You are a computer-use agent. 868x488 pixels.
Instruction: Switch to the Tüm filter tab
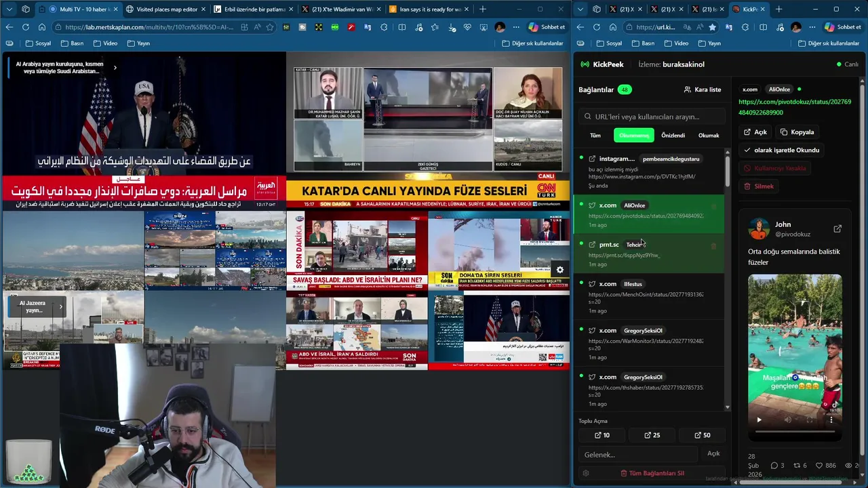595,136
